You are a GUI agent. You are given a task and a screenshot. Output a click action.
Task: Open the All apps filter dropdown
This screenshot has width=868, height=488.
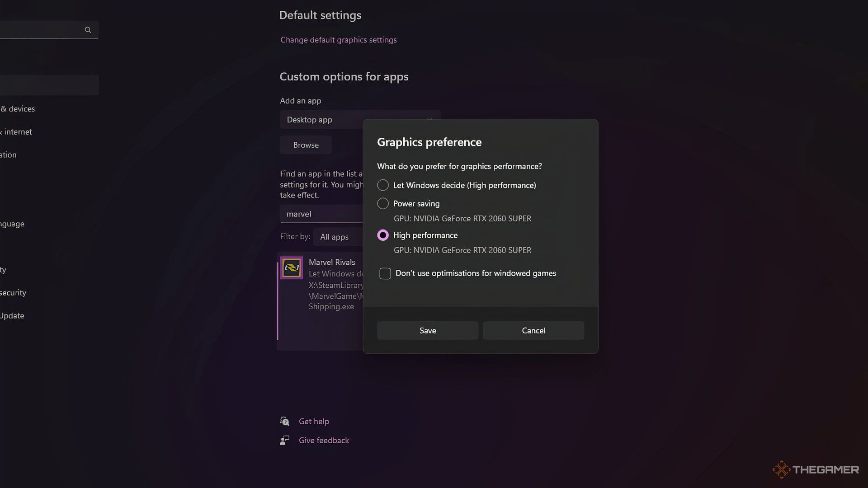tap(338, 237)
